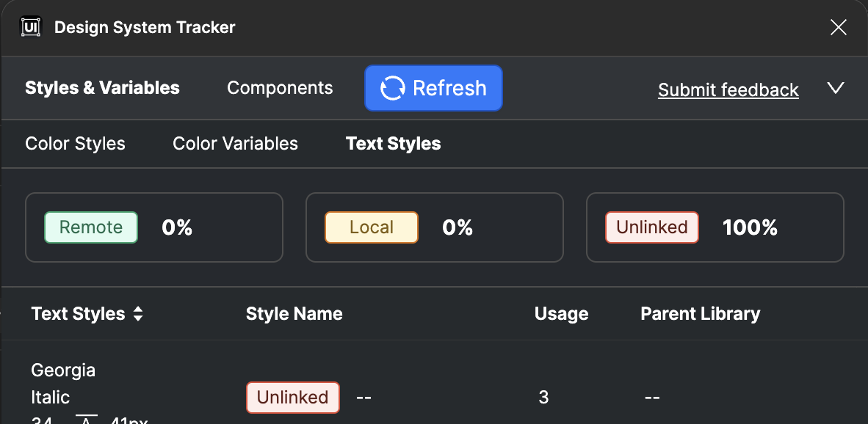This screenshot has height=424, width=868.
Task: Sort using the Text Styles arrows icon
Action: [x=138, y=314]
